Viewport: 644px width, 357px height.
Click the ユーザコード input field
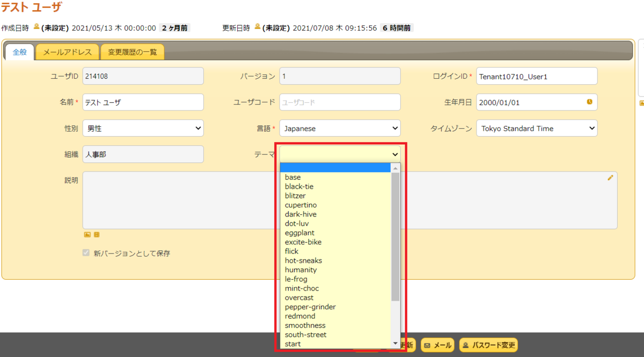point(340,102)
